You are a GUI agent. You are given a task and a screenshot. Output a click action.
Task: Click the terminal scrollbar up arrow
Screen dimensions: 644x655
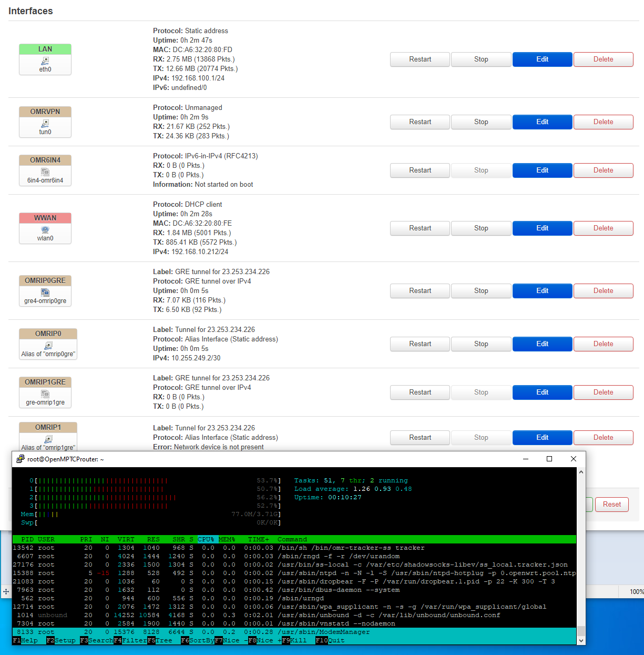pos(581,472)
